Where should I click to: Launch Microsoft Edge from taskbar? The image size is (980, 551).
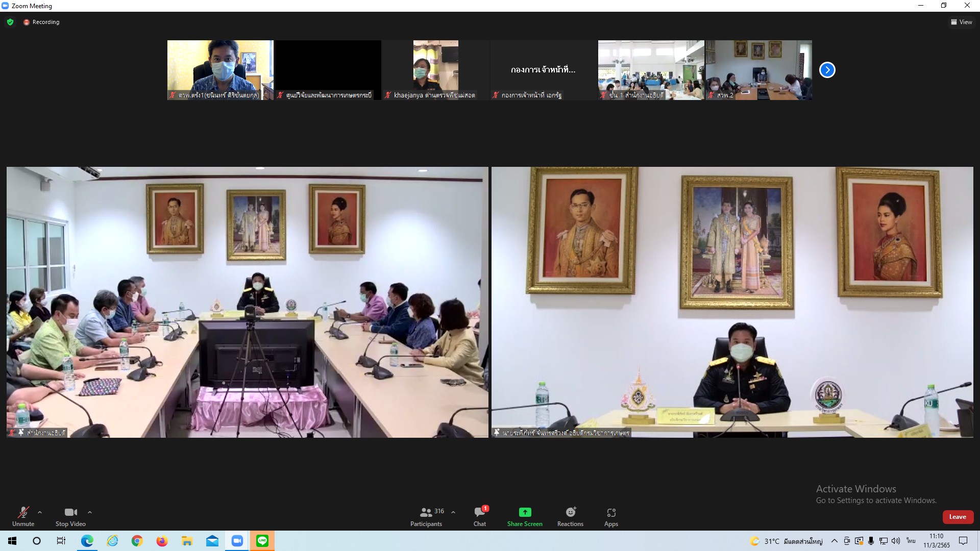tap(87, 541)
